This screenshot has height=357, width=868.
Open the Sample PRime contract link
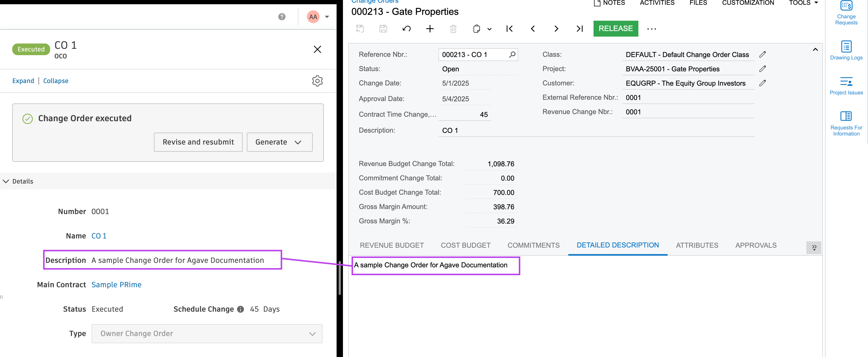116,285
